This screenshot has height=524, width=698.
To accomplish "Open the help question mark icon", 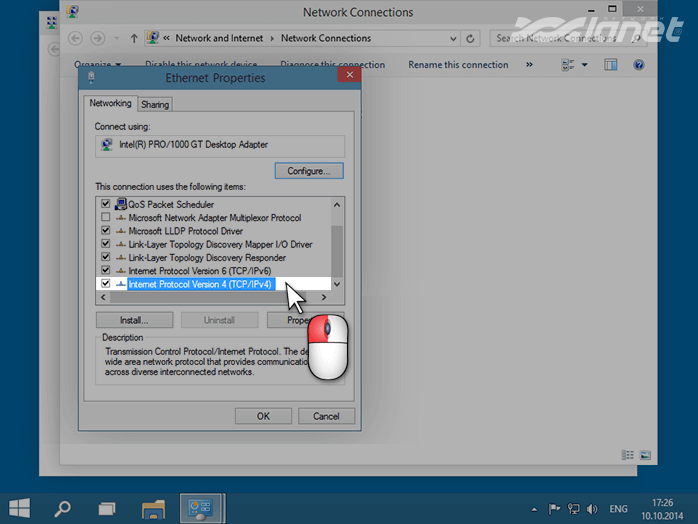I will (x=638, y=65).
